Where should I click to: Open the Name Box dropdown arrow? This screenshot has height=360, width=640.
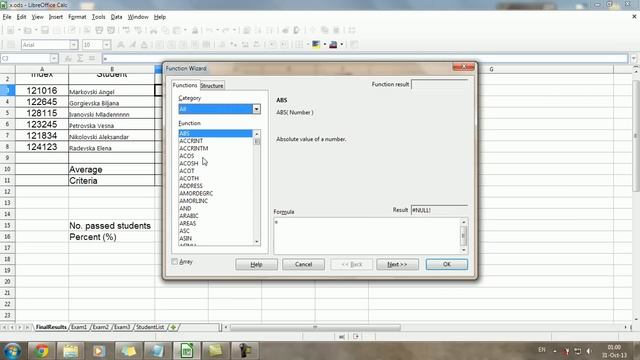point(54,58)
